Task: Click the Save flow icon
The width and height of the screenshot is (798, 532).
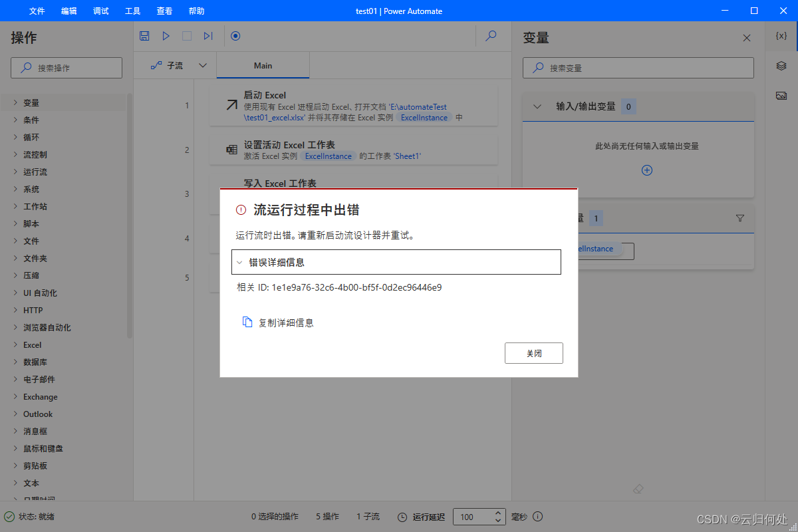Action: 144,36
